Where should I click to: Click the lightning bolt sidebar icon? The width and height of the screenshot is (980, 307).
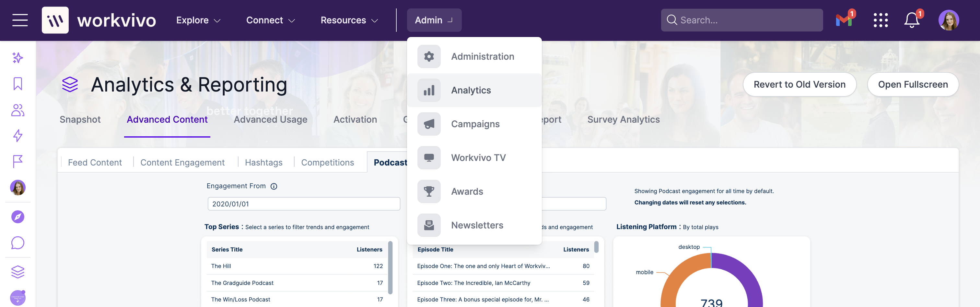coord(17,136)
